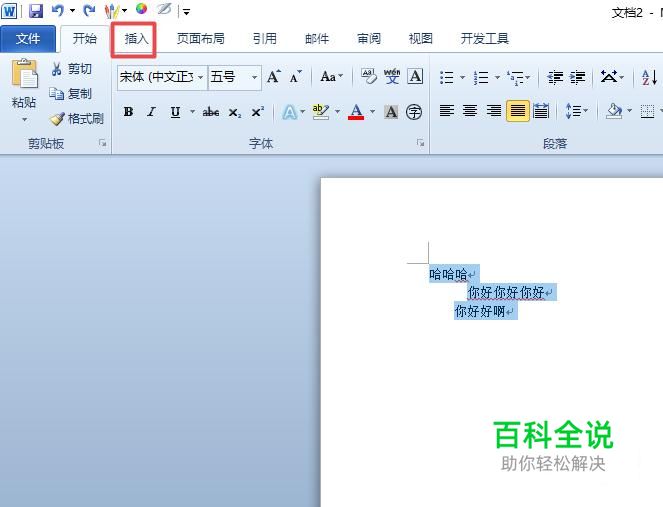Click the Distributed alignment icon
Screen dimensions: 663x507
pos(541,112)
